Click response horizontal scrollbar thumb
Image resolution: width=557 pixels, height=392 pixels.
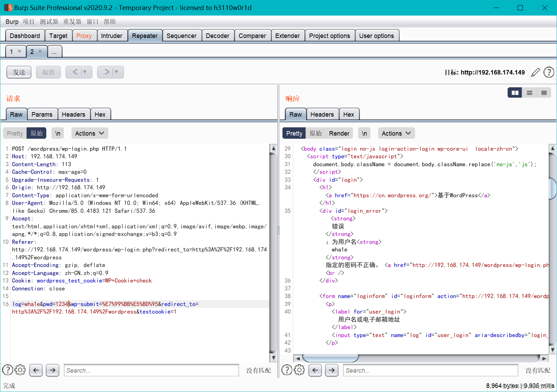[x=330, y=358]
